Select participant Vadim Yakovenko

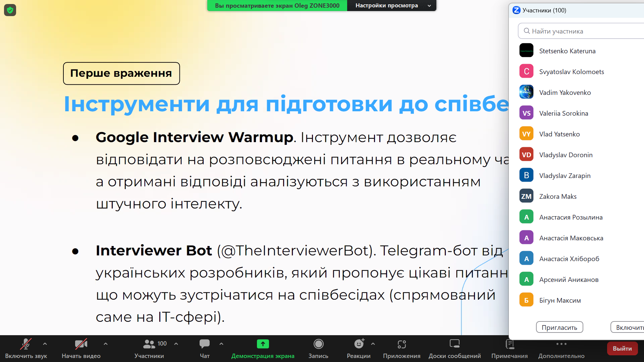click(x=576, y=93)
